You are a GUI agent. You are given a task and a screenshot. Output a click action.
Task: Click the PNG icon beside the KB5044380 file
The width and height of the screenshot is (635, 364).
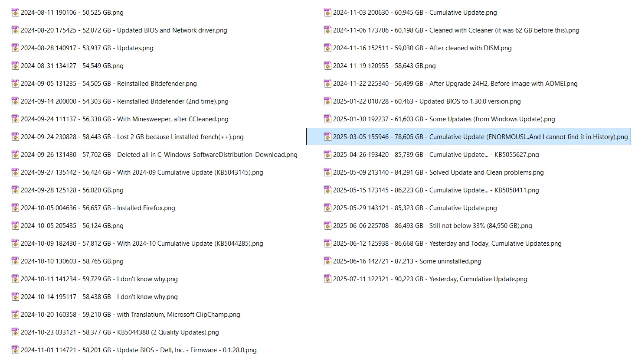pyautogui.click(x=15, y=332)
